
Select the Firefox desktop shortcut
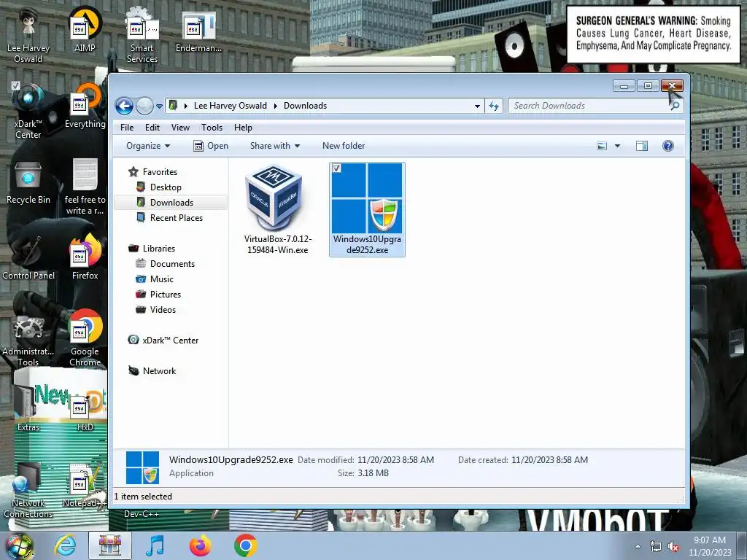pyautogui.click(x=85, y=257)
